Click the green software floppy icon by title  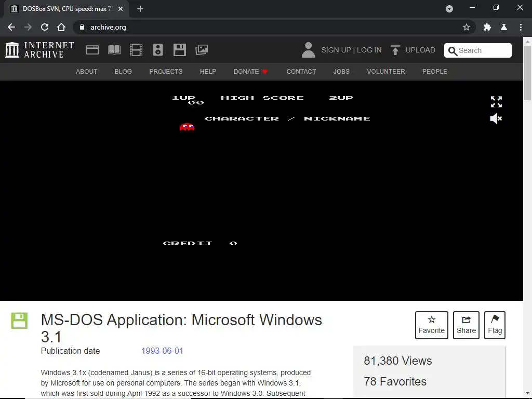(19, 321)
